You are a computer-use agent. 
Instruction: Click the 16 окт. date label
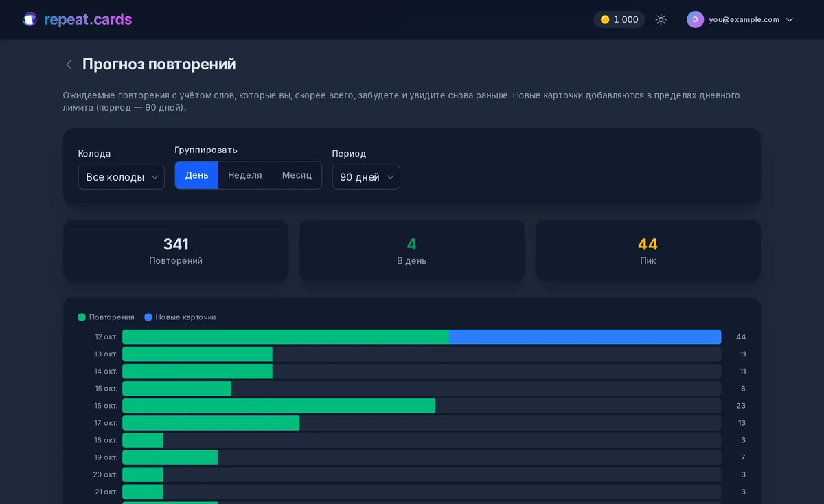(106, 406)
